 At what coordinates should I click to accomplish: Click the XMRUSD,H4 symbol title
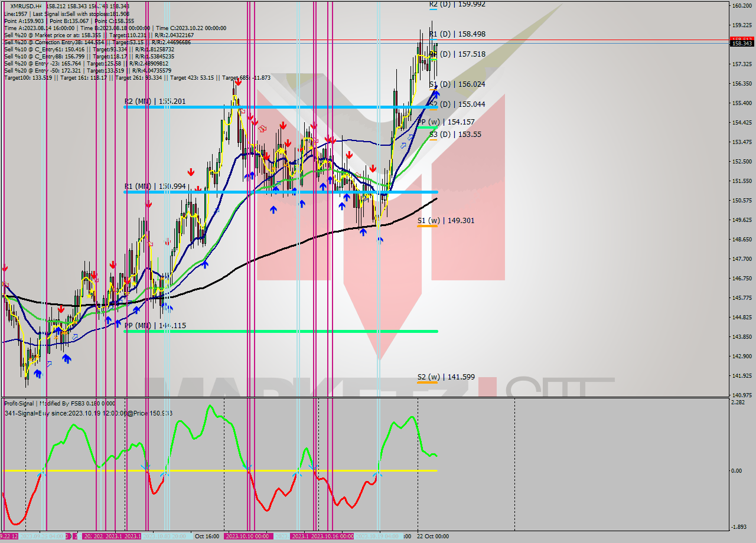click(x=25, y=6)
